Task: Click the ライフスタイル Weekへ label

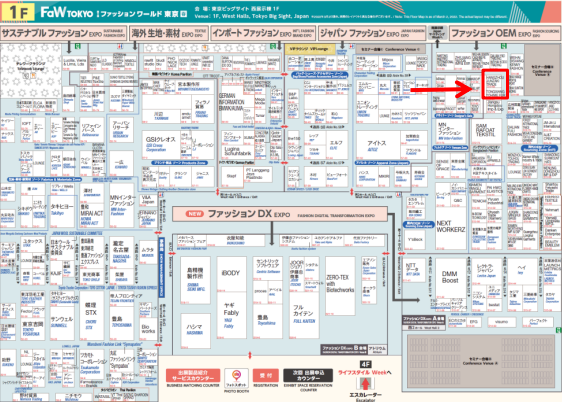Action: click(365, 373)
